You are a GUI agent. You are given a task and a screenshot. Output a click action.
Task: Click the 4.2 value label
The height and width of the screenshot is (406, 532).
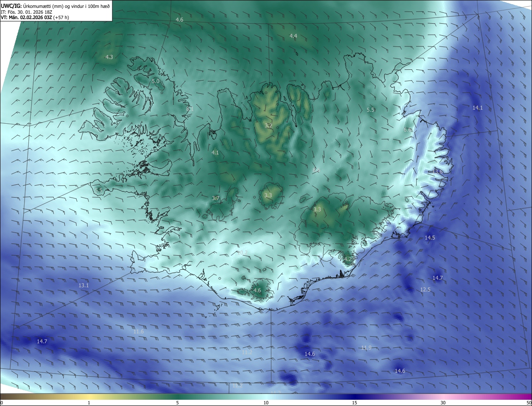(347, 259)
